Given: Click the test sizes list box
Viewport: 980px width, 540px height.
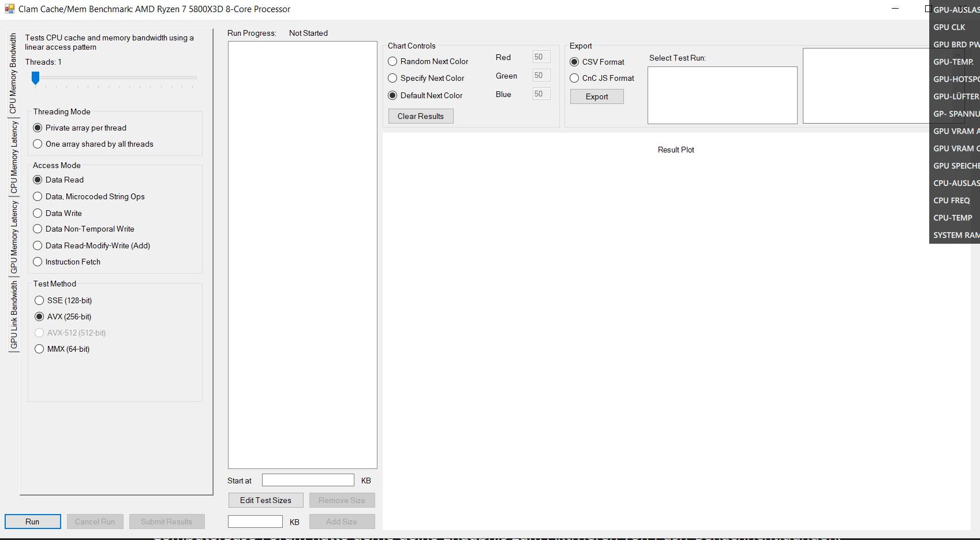Looking at the screenshot, I should pos(302,255).
